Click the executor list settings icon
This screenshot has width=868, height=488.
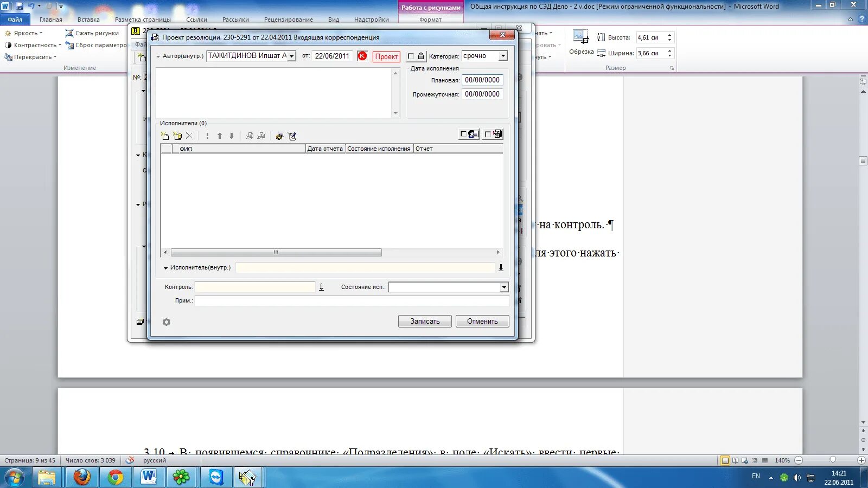[x=280, y=136]
